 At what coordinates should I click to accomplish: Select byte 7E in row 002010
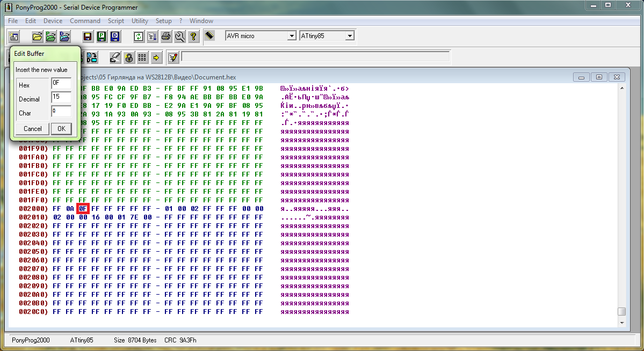134,217
